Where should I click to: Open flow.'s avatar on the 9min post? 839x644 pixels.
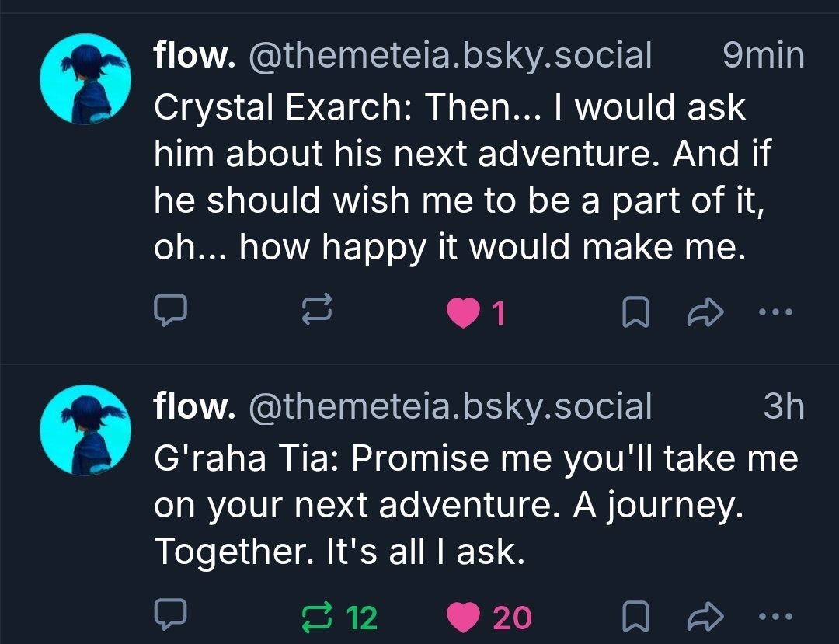(83, 79)
